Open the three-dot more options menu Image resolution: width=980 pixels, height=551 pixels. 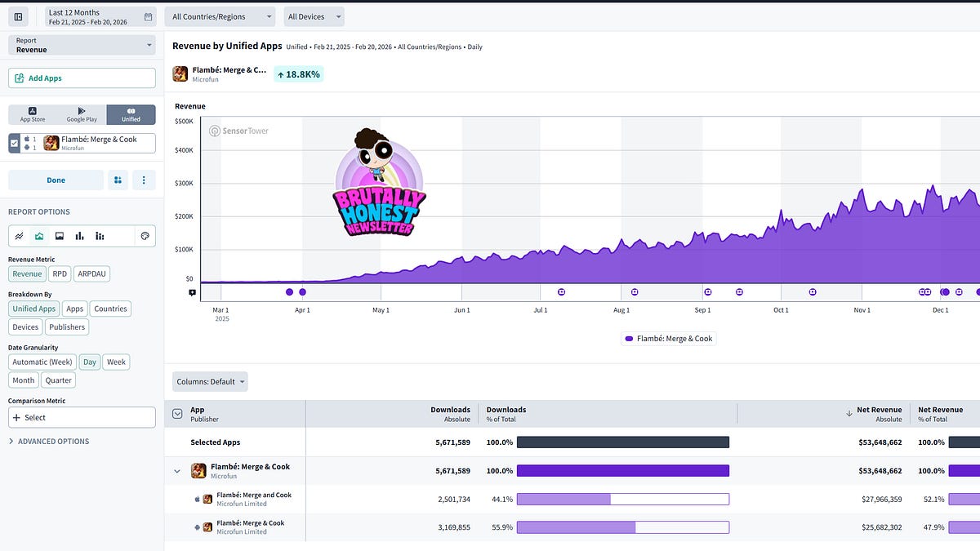click(x=145, y=180)
